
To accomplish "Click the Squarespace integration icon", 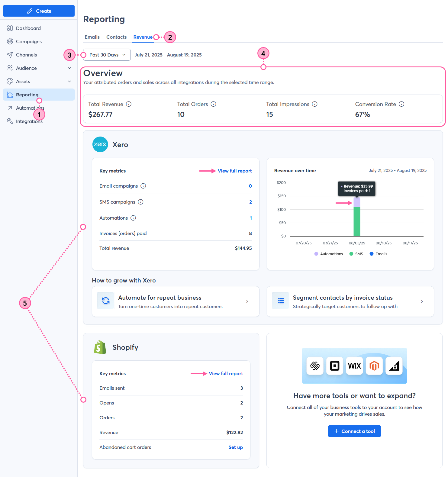I will (x=315, y=366).
